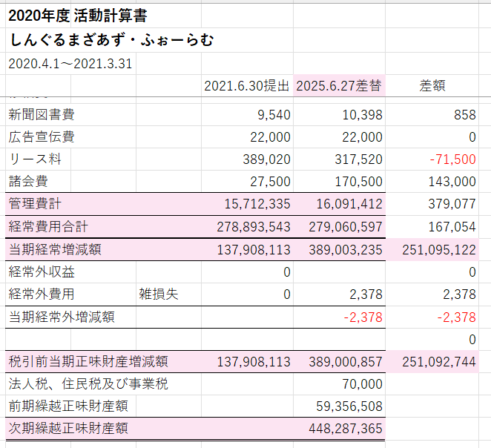Click the difference value 143,000

(x=452, y=182)
